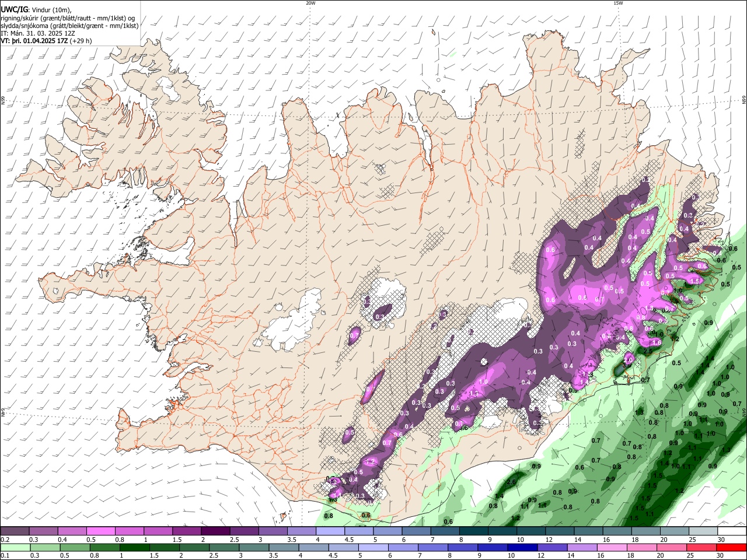Click the rain legend swatch between 0.8 and 1

(x=104, y=547)
